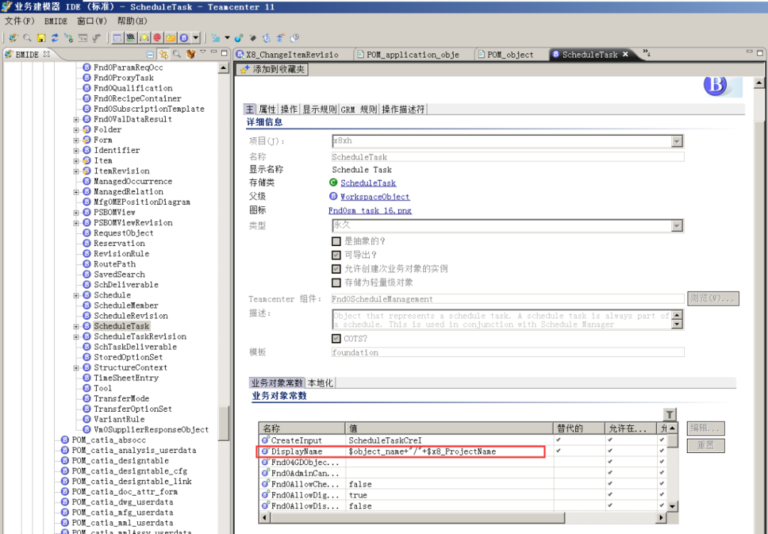Click the DisplayName row icon in constants table

pyautogui.click(x=265, y=451)
